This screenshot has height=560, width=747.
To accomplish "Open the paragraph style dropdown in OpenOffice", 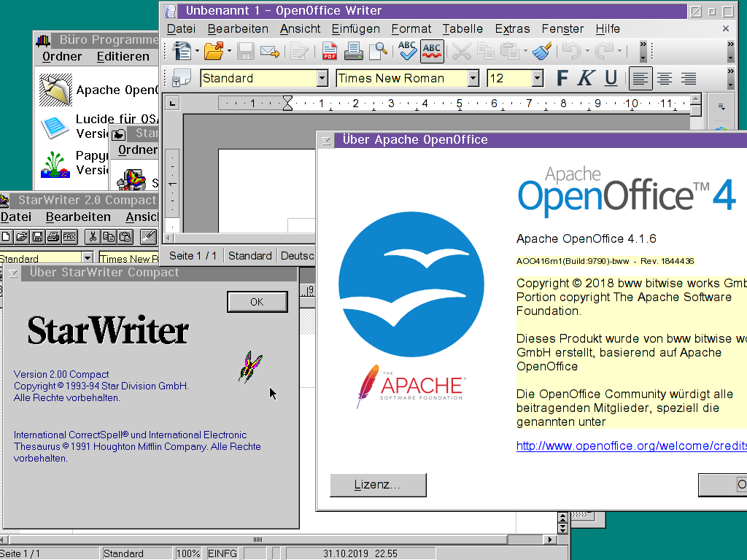I will point(322,78).
